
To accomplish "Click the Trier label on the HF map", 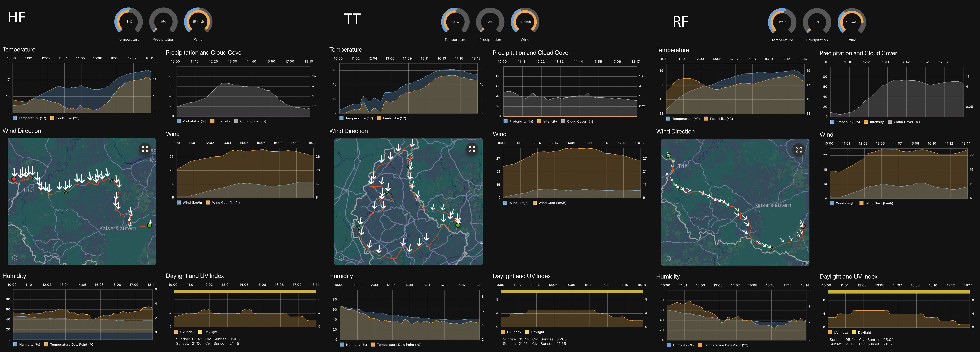I will point(29,190).
